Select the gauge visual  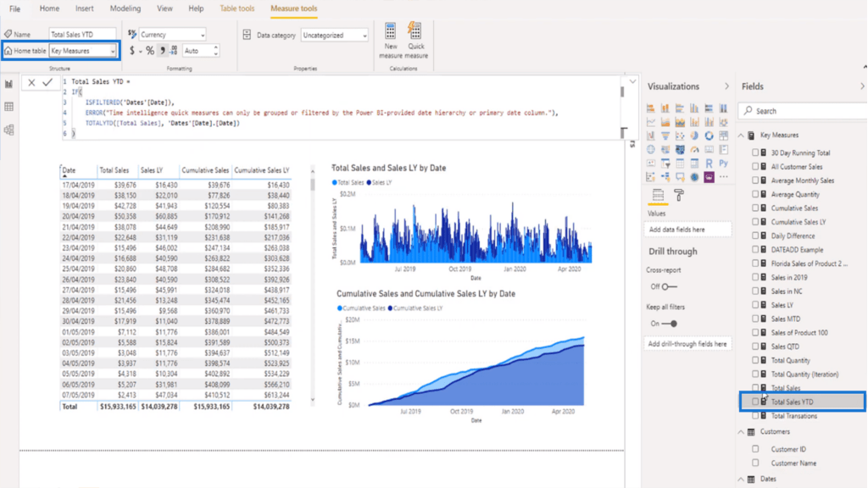(694, 149)
